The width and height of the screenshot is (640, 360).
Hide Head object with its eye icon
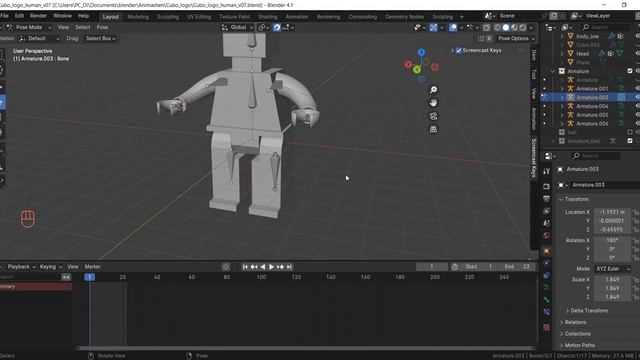638,53
